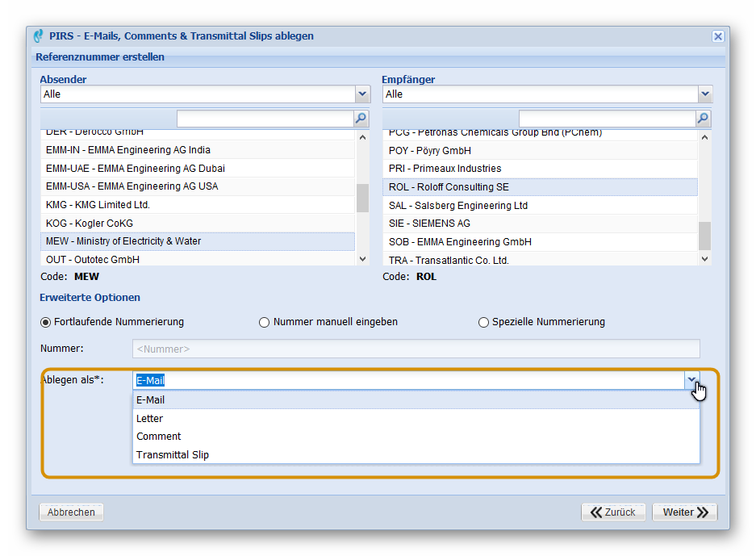756x556 pixels.
Task: Pick Letter from the dropdown list
Action: point(150,419)
